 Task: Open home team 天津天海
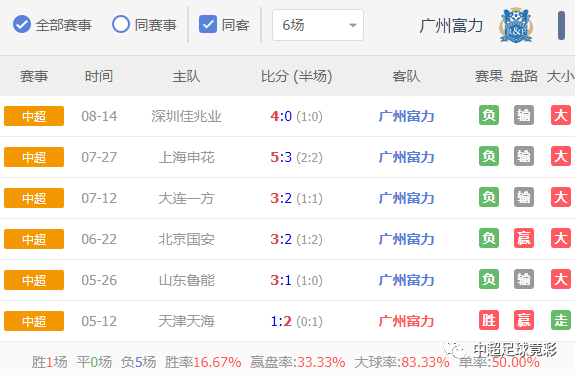coord(186,321)
